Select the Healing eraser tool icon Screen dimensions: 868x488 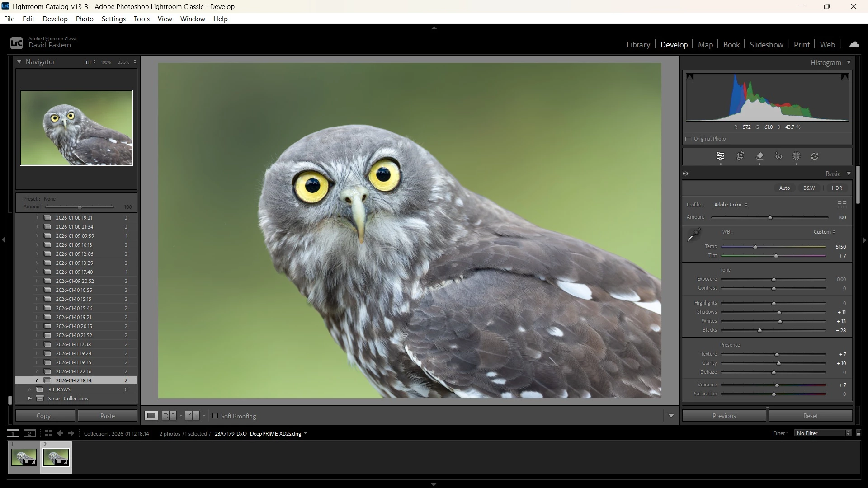(x=759, y=156)
